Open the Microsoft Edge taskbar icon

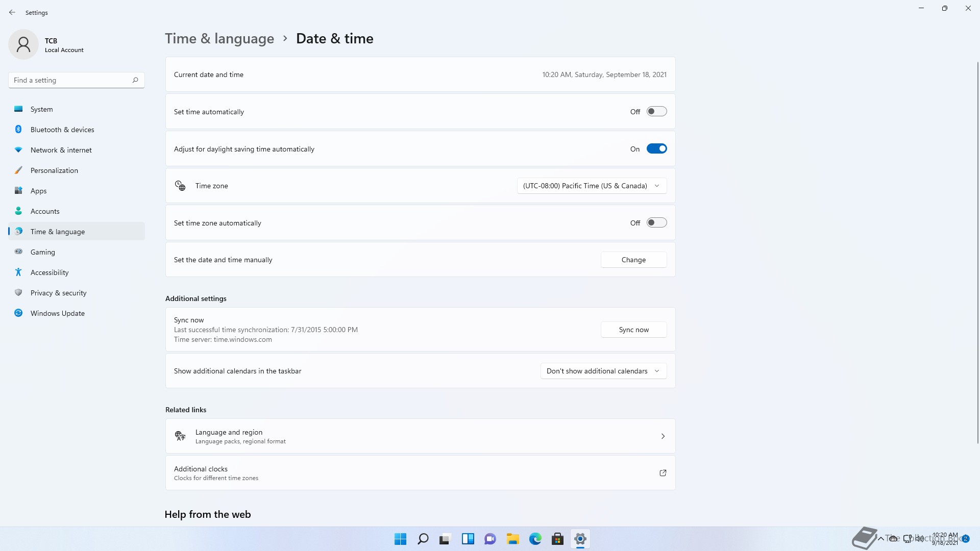(535, 539)
